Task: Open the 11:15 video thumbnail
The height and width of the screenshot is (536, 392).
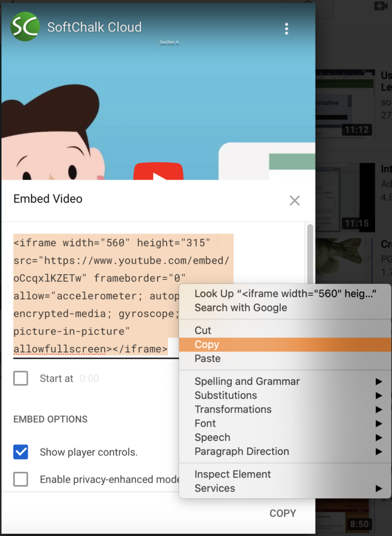Action: pos(345,197)
